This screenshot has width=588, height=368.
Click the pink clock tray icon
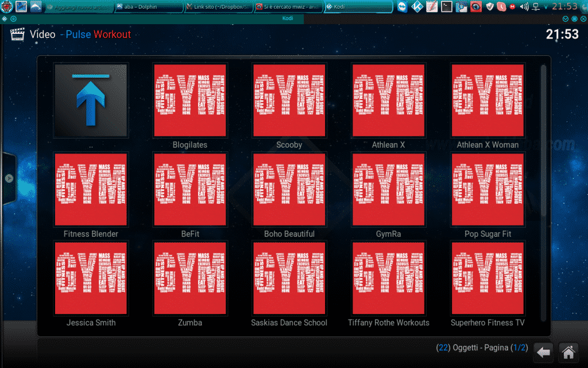click(x=501, y=6)
